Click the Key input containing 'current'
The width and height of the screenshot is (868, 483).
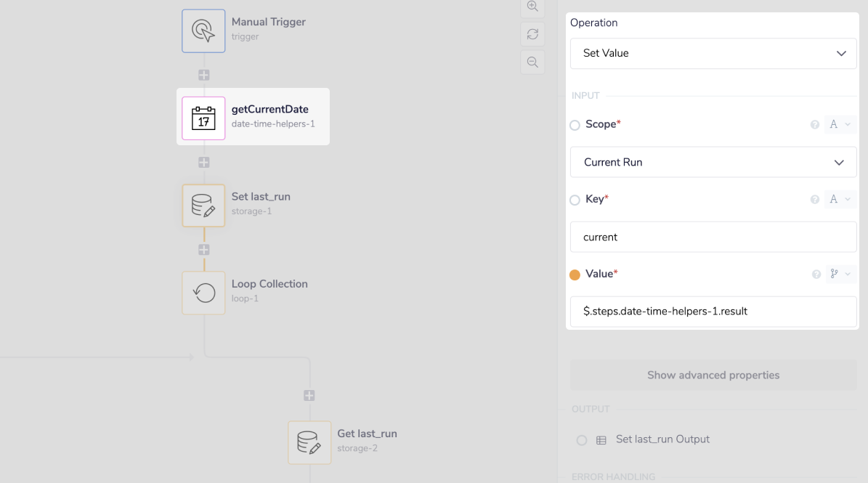713,238
